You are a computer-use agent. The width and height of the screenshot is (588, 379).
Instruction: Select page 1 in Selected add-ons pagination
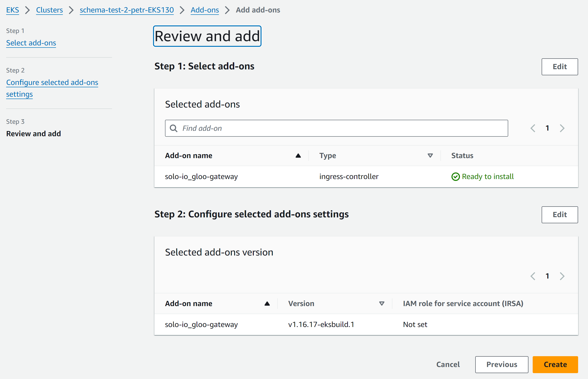coord(547,128)
